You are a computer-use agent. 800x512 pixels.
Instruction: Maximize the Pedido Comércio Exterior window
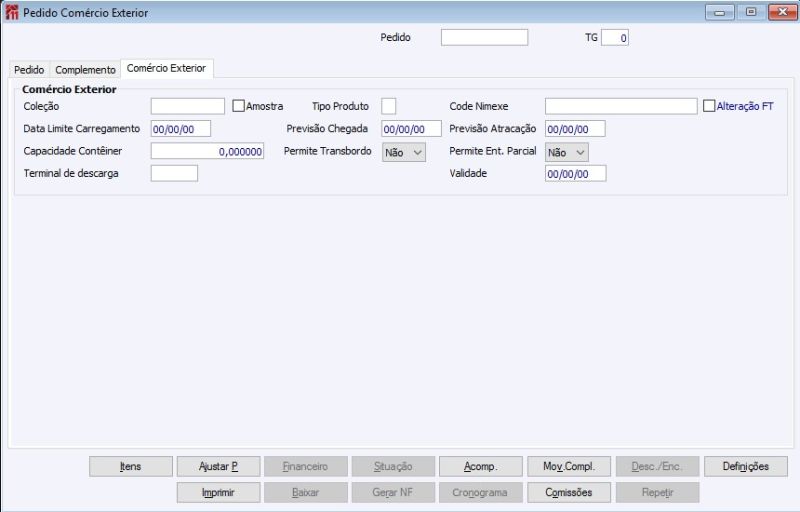(751, 12)
